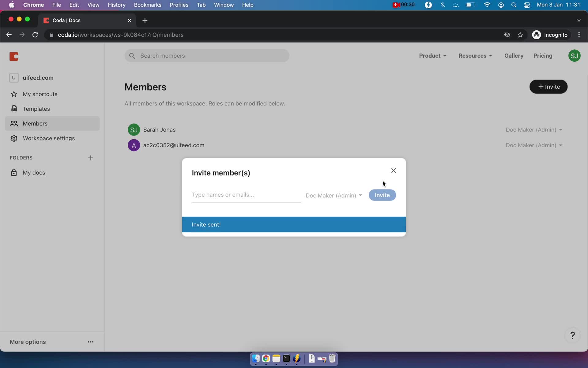
Task: Click the More options ellipsis icon
Action: point(90,342)
